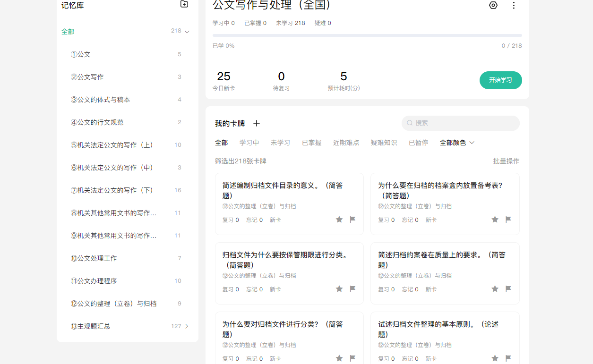Star the card 为什么要对归档文件进行分类
The width and height of the screenshot is (593, 364).
339,358
